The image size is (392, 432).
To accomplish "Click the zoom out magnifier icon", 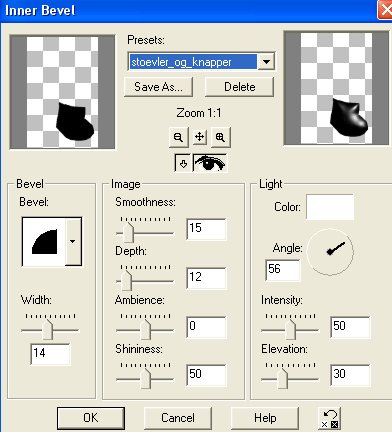I will coord(178,137).
